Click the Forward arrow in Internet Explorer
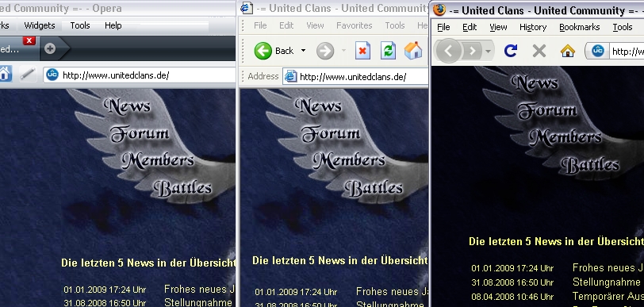Image resolution: width=644 pixels, height=307 pixels. 325,51
